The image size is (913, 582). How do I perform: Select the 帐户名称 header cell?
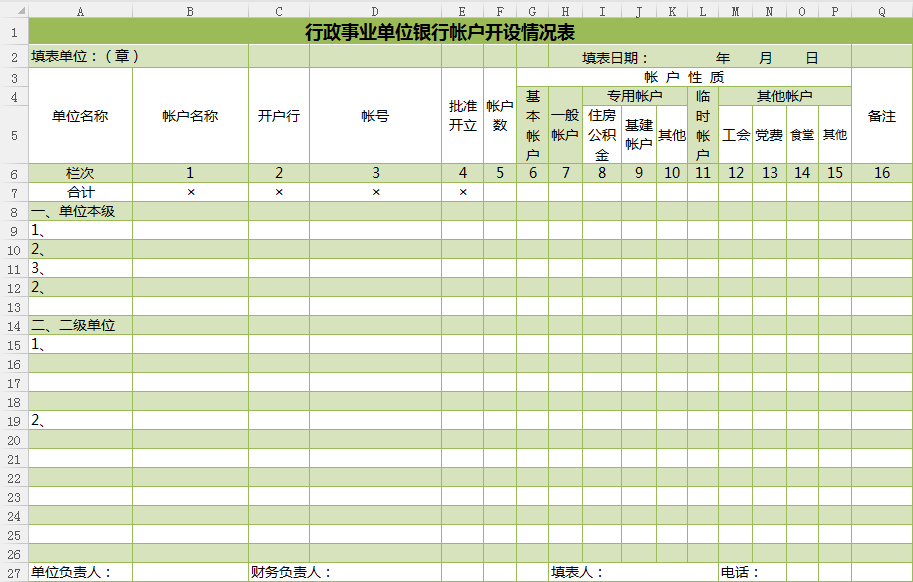[190, 116]
